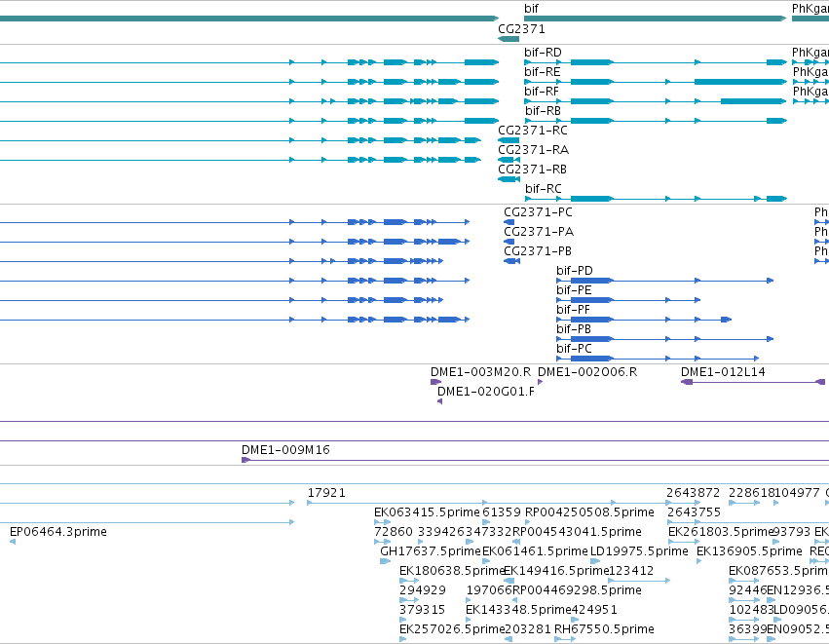Viewport: 829px width, 644px height.
Task: Click the 2643872 EST label
Action: click(x=694, y=493)
